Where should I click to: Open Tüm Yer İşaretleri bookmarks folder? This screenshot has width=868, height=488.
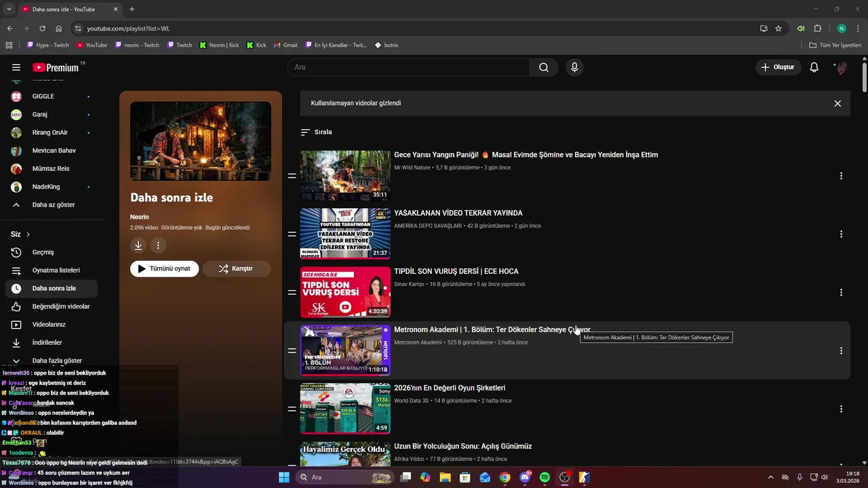coord(835,45)
